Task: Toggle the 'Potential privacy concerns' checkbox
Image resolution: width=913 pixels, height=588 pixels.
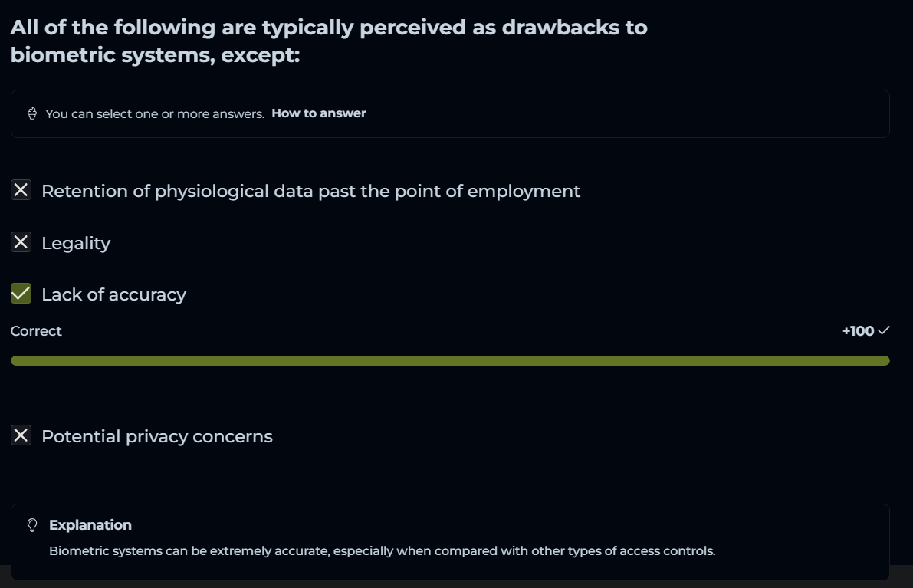Action: point(21,435)
